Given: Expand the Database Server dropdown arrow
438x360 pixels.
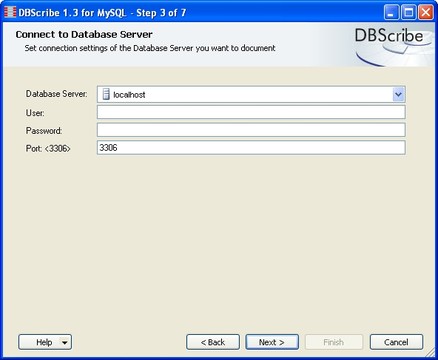Looking at the screenshot, I should pyautogui.click(x=398, y=94).
